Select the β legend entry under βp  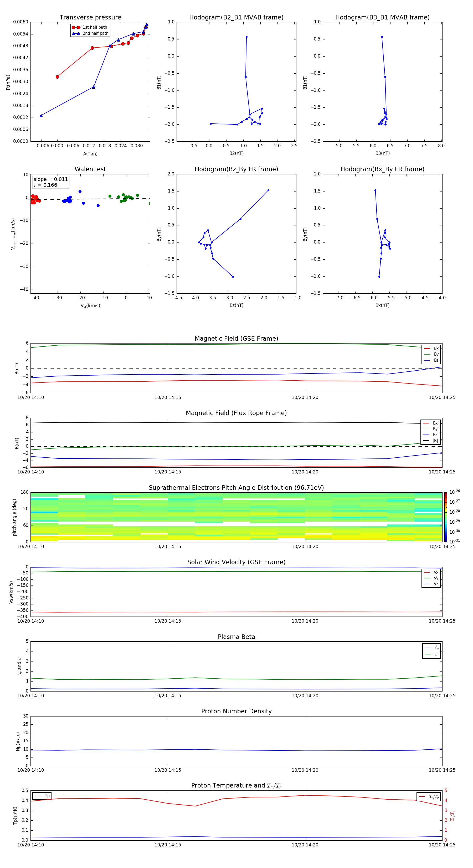point(431,654)
